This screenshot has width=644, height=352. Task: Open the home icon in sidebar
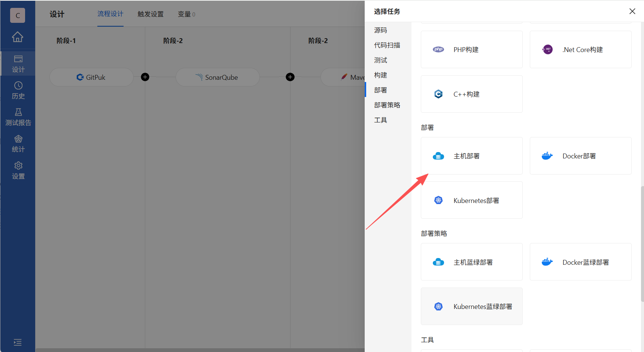[x=18, y=37]
